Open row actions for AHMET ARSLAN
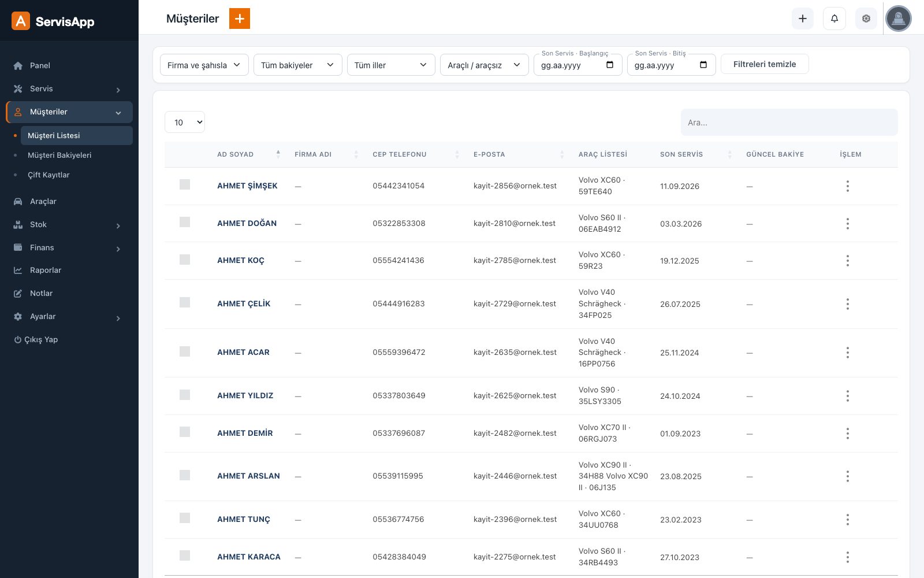 pyautogui.click(x=848, y=476)
